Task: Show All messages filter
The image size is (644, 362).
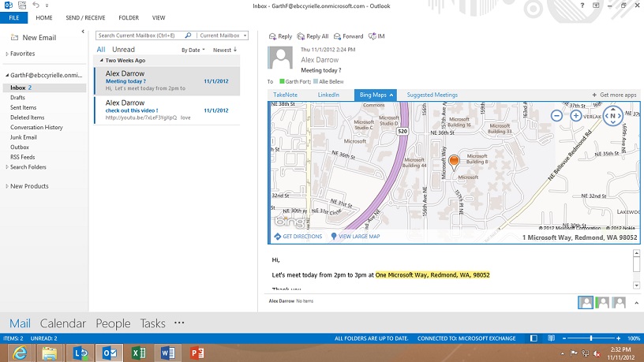Action: (x=101, y=50)
